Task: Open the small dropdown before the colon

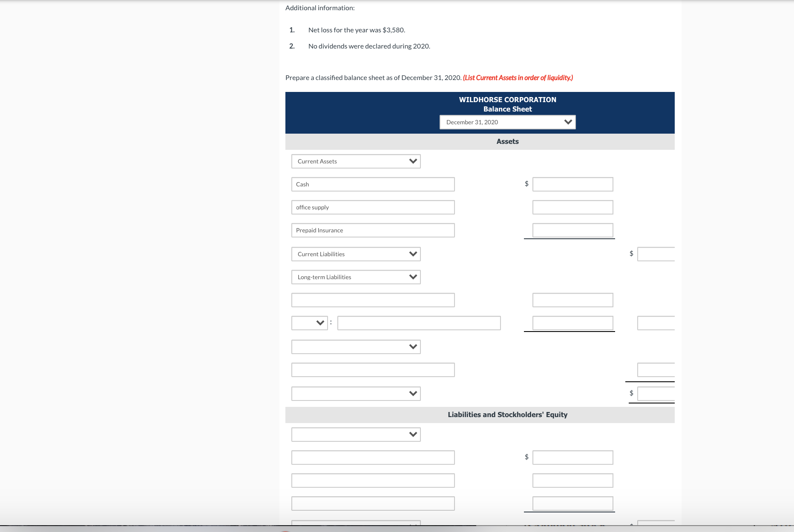Action: click(x=309, y=323)
